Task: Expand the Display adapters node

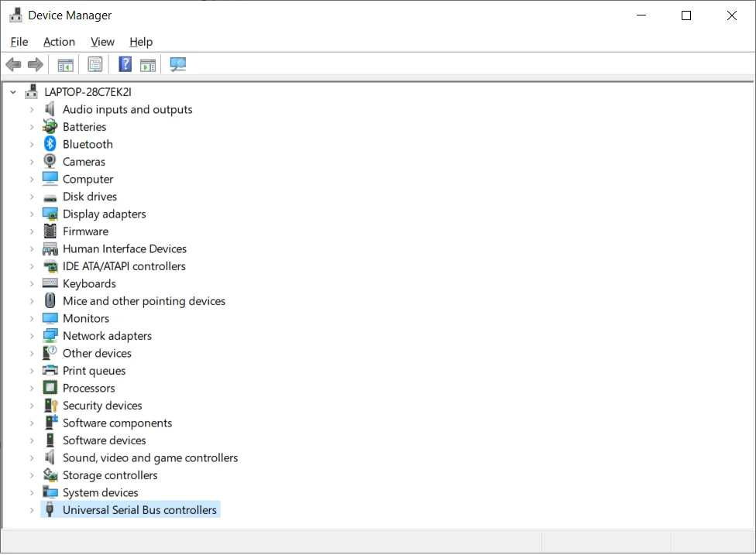Action: [x=31, y=214]
